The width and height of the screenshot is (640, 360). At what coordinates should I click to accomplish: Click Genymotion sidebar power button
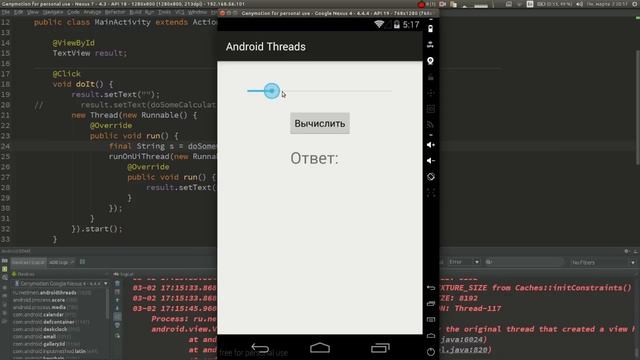(431, 352)
